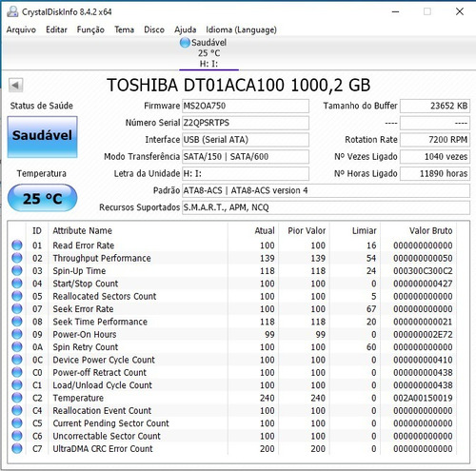The width and height of the screenshot is (476, 471).
Task: Click raw value 000300C300C2 for Spin-Up Time
Action: [423, 271]
